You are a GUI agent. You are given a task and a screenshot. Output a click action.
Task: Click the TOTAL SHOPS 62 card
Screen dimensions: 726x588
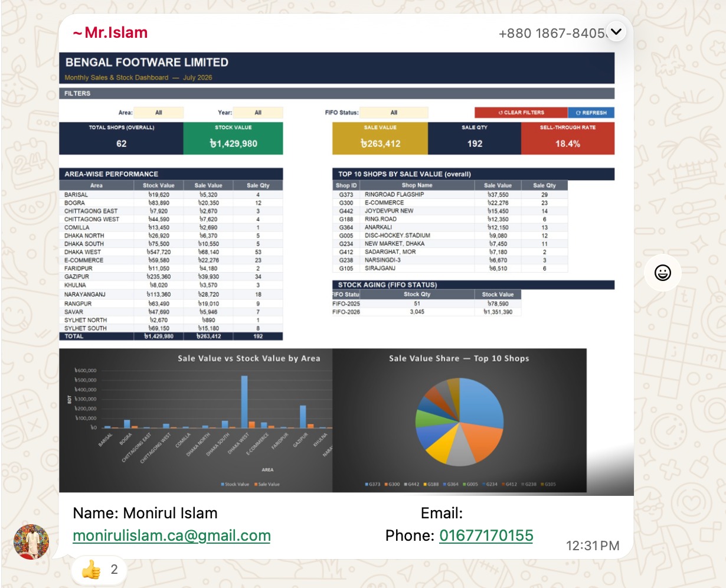tap(121, 138)
